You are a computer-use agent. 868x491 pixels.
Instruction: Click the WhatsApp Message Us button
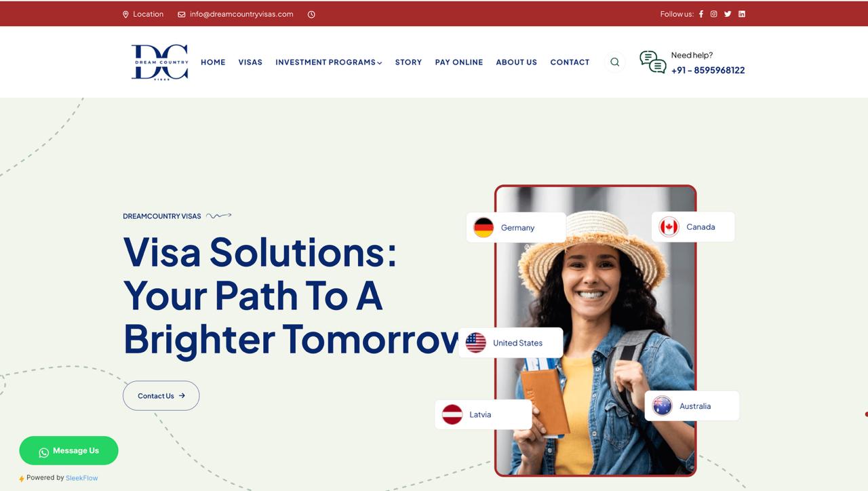click(68, 450)
